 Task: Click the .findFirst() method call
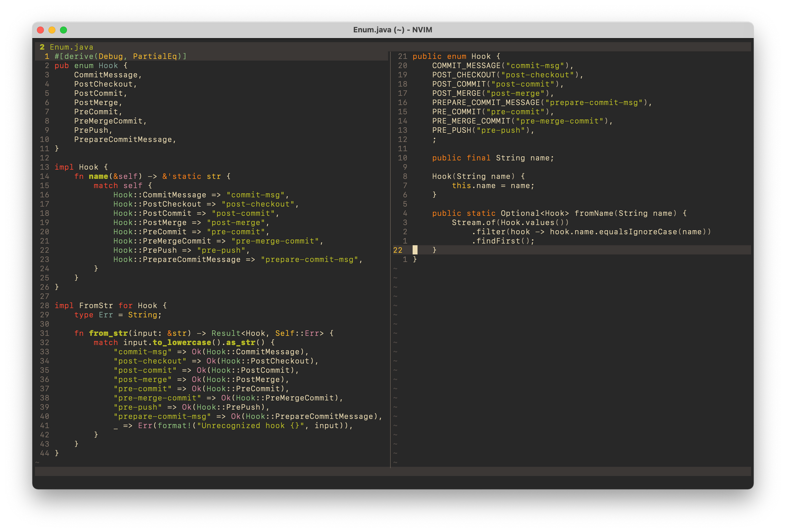[x=503, y=241]
